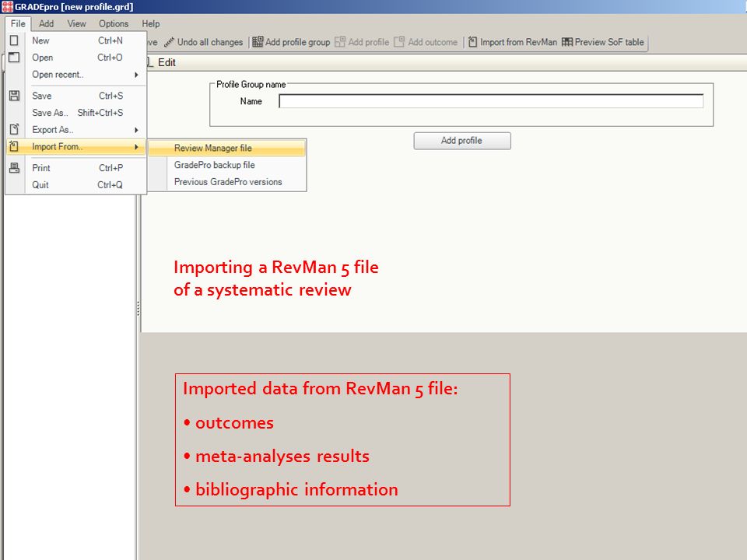Click the Save floppy disk icon
This screenshot has width=747, height=560.
click(x=14, y=96)
